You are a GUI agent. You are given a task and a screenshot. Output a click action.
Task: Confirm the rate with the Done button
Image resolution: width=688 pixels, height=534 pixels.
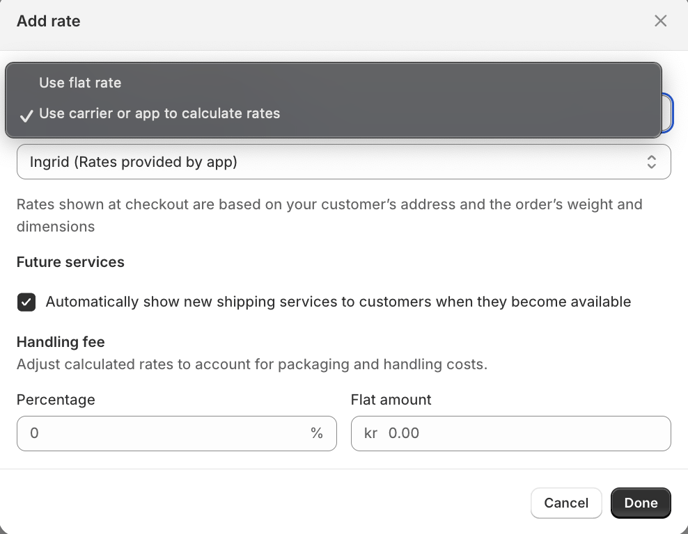[641, 503]
